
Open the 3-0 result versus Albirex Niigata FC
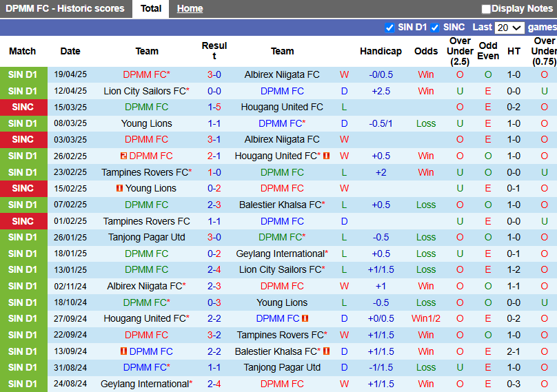(214, 74)
